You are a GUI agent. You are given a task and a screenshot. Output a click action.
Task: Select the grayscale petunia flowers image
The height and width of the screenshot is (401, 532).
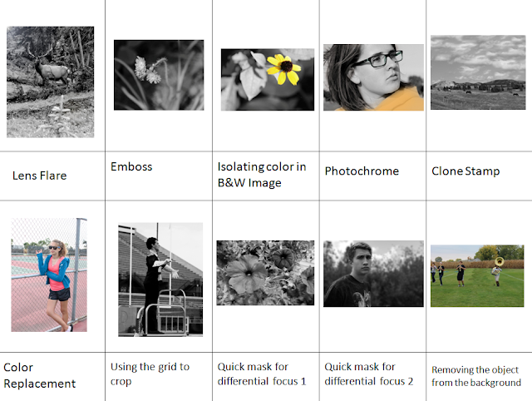click(x=265, y=273)
